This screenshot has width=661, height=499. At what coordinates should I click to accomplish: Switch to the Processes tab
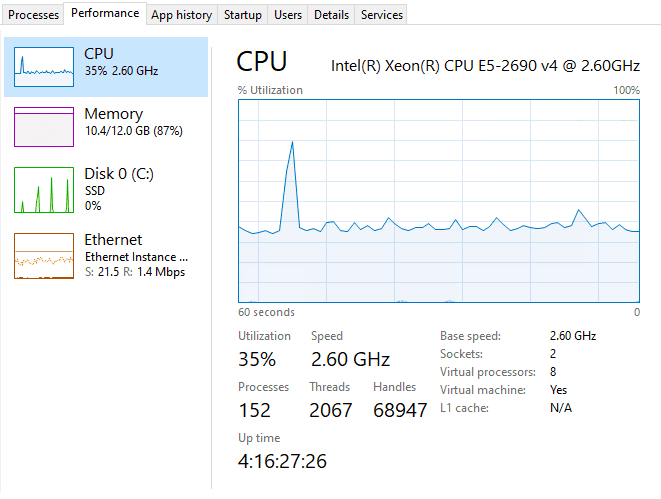(33, 15)
